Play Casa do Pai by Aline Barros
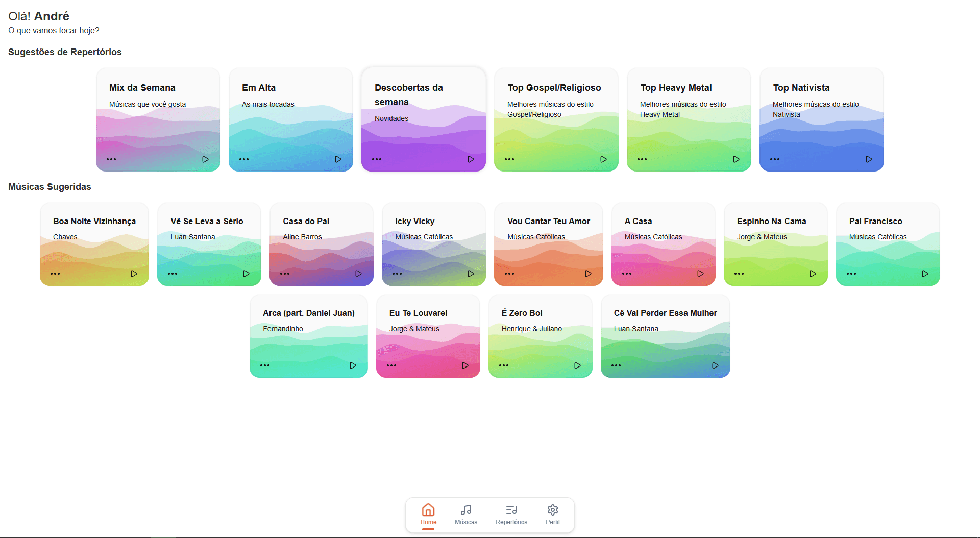 pyautogui.click(x=358, y=273)
